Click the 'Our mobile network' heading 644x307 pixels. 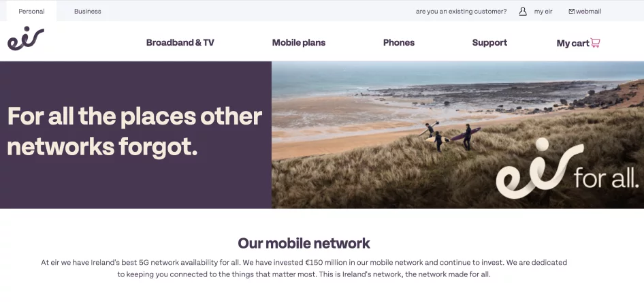304,244
